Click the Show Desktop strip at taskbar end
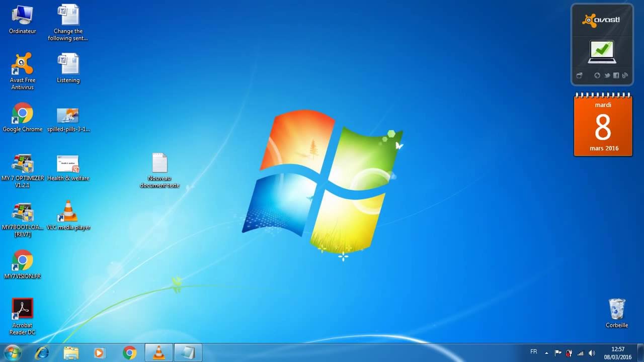Viewport: 644px width, 362px height. 640,353
